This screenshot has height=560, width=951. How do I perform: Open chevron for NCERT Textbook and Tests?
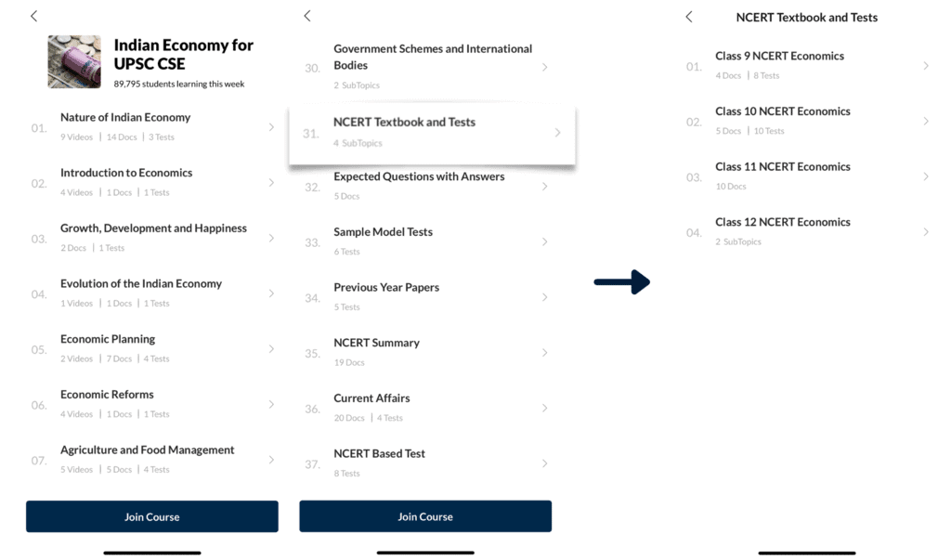(x=557, y=132)
